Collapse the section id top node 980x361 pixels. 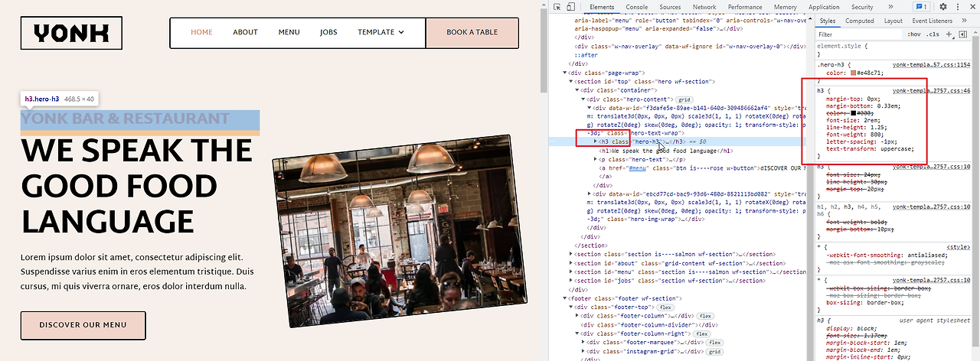tap(571, 81)
